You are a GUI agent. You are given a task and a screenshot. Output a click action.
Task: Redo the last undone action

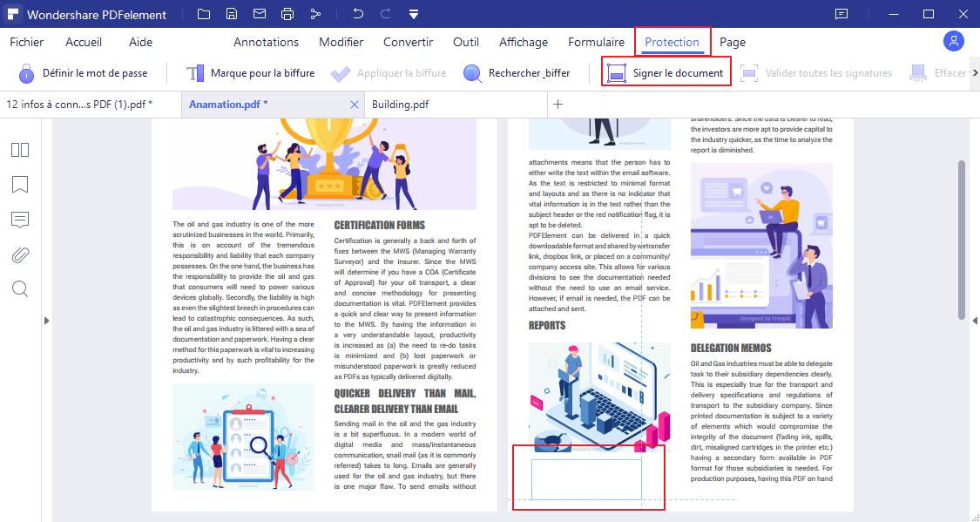pos(386,14)
